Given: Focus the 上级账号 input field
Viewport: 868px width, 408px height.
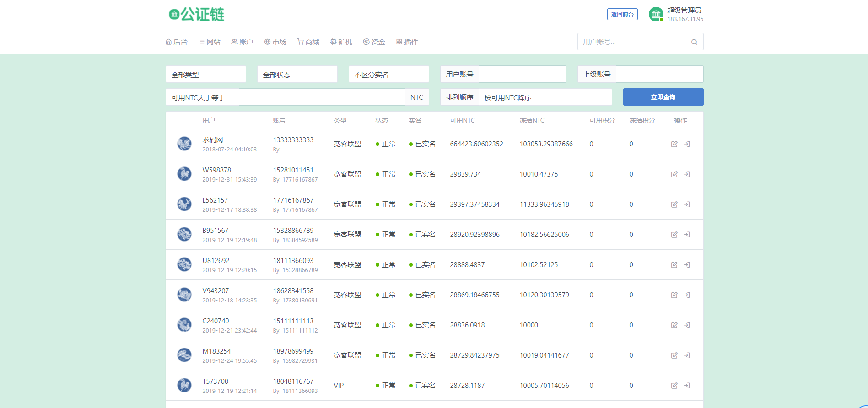Looking at the screenshot, I should [659, 74].
